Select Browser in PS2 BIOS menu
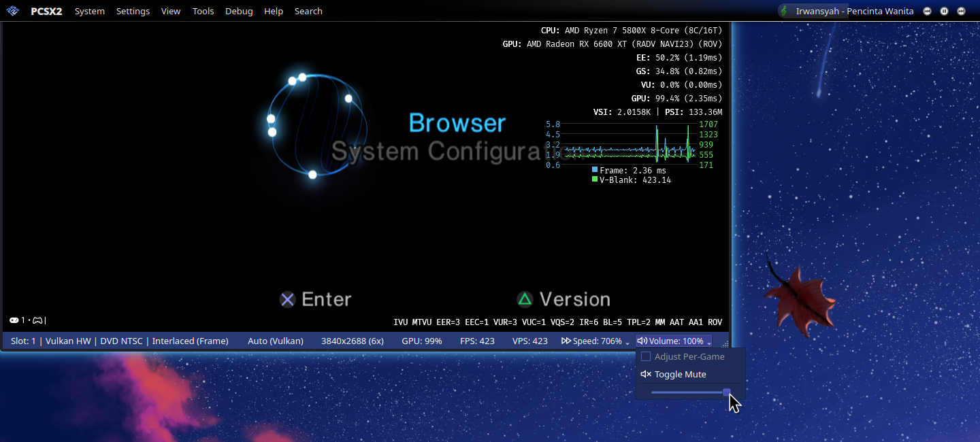The height and width of the screenshot is (442, 980). (457, 123)
